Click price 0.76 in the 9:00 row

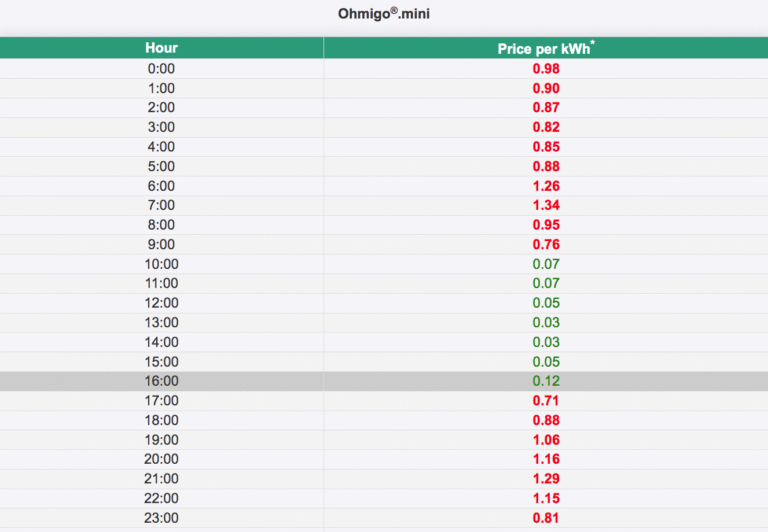[x=546, y=244]
